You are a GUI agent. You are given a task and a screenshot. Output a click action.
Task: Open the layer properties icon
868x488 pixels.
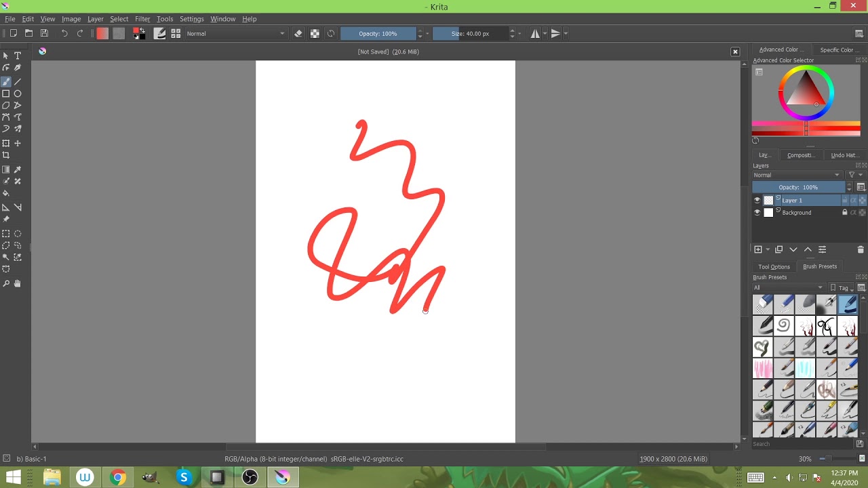coord(822,249)
